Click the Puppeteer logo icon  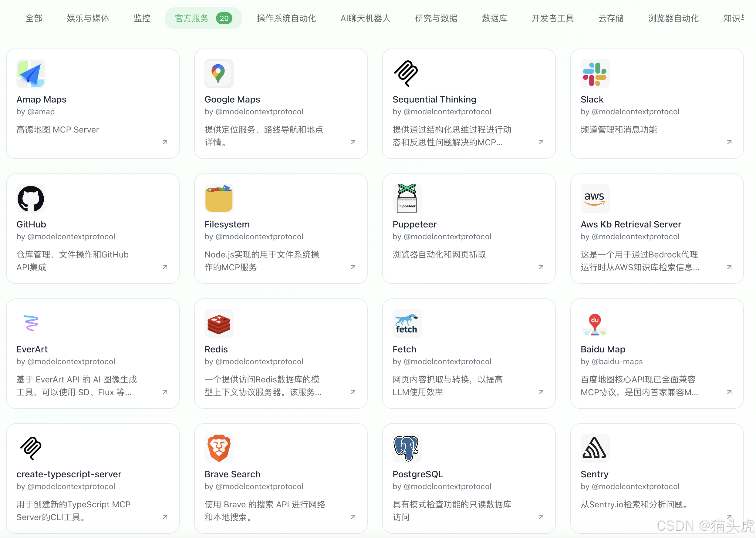click(x=407, y=198)
